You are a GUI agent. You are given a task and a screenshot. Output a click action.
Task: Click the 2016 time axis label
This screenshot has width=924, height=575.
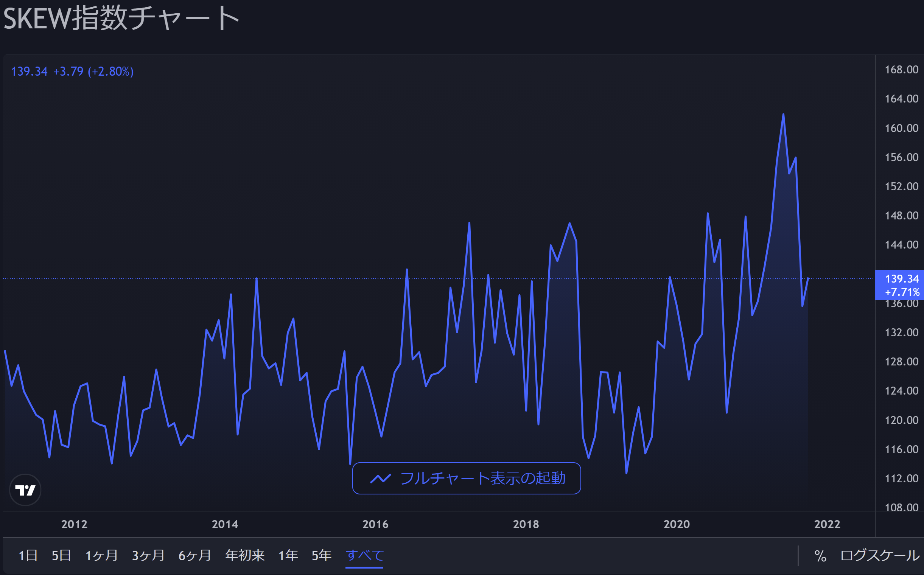[x=375, y=524]
